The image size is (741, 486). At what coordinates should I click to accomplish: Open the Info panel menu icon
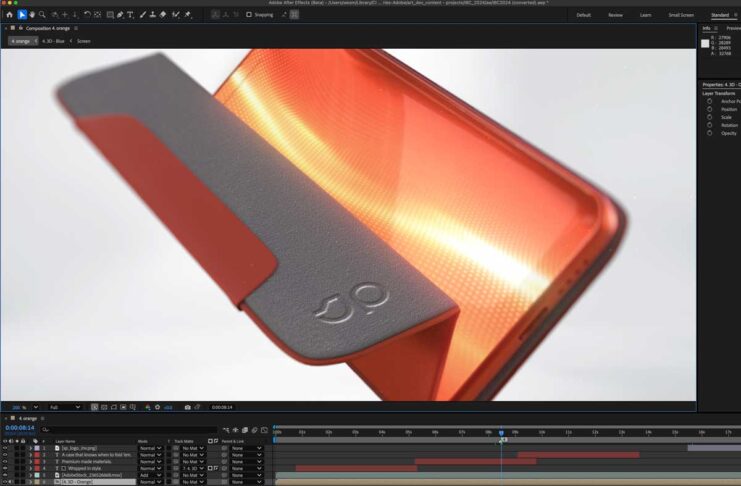(716, 28)
